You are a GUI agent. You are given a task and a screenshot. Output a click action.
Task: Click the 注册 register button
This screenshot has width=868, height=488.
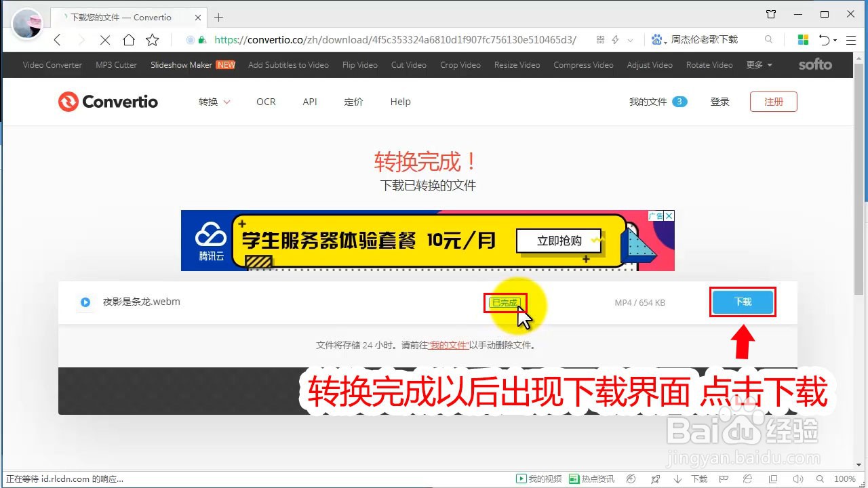tap(774, 102)
